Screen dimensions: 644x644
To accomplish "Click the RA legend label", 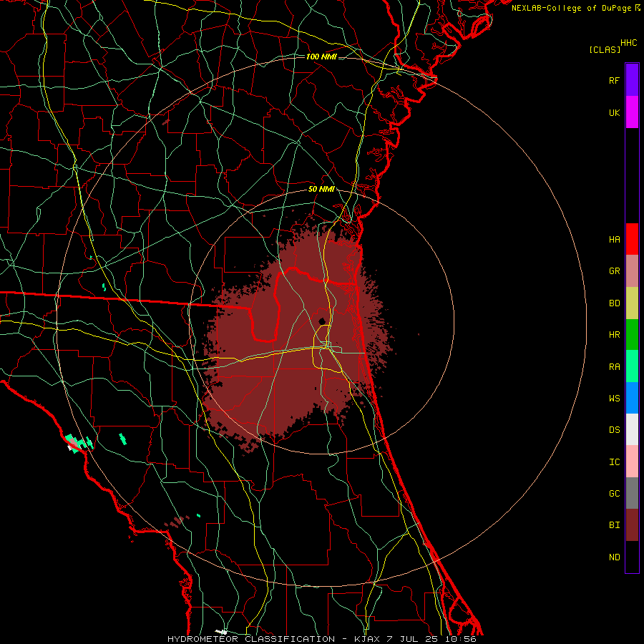I will pyautogui.click(x=614, y=366).
